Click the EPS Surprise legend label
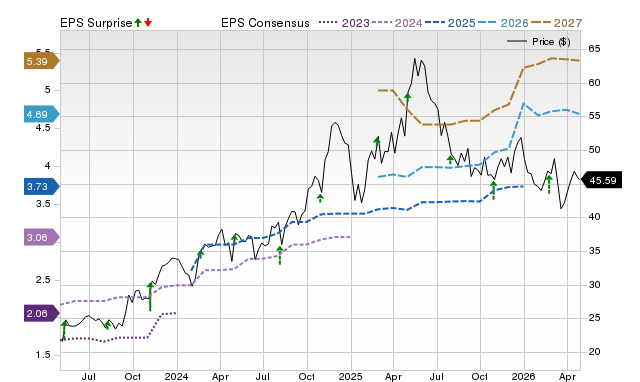The image size is (640, 382). tap(96, 23)
